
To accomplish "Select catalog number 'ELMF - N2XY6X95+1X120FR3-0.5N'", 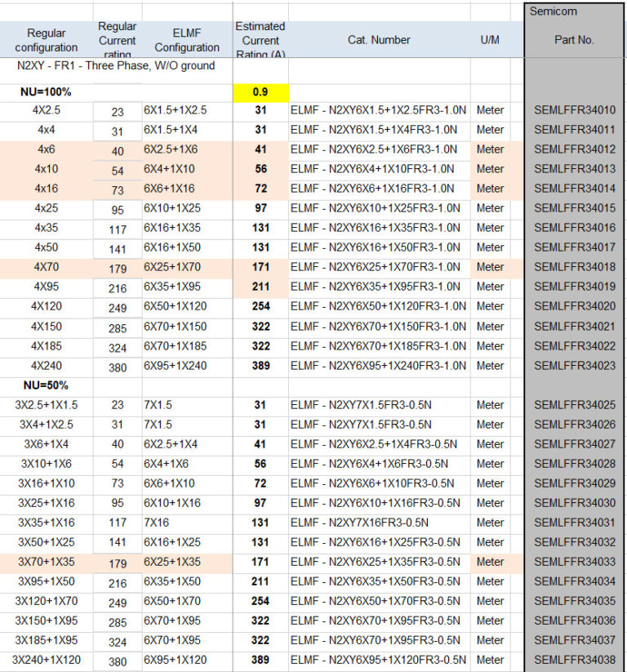I will pos(378,660).
